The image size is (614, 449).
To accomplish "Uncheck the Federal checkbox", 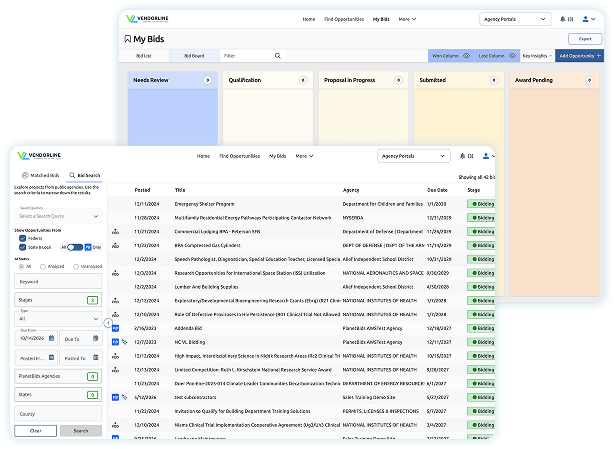I will 22,238.
